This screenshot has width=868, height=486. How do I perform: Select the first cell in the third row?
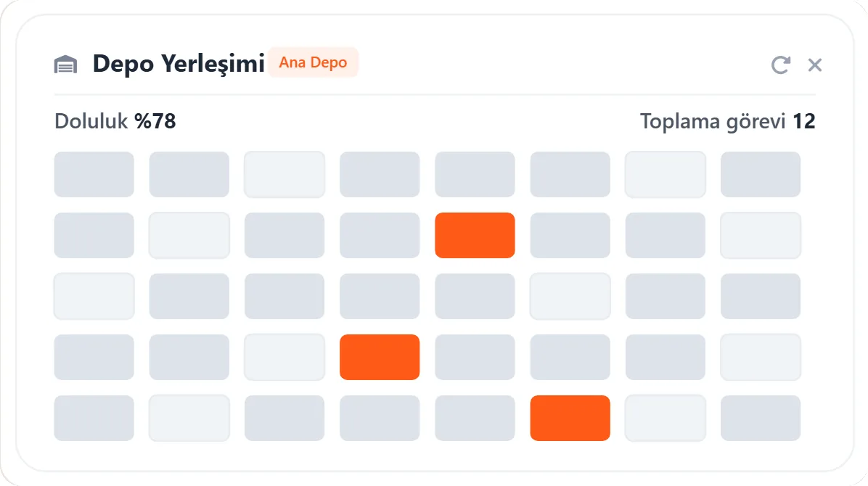[94, 296]
